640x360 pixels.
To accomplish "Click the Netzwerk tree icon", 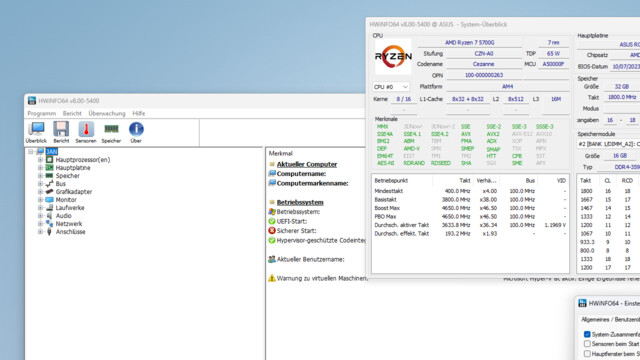I will [x=49, y=224].
